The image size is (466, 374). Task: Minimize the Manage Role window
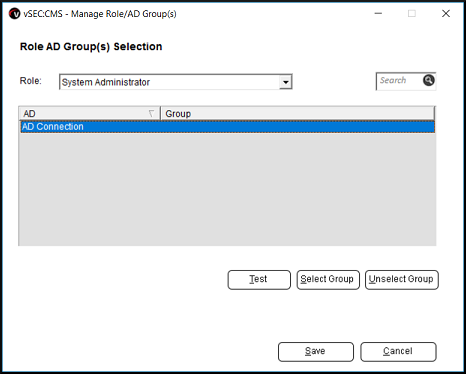click(x=378, y=14)
